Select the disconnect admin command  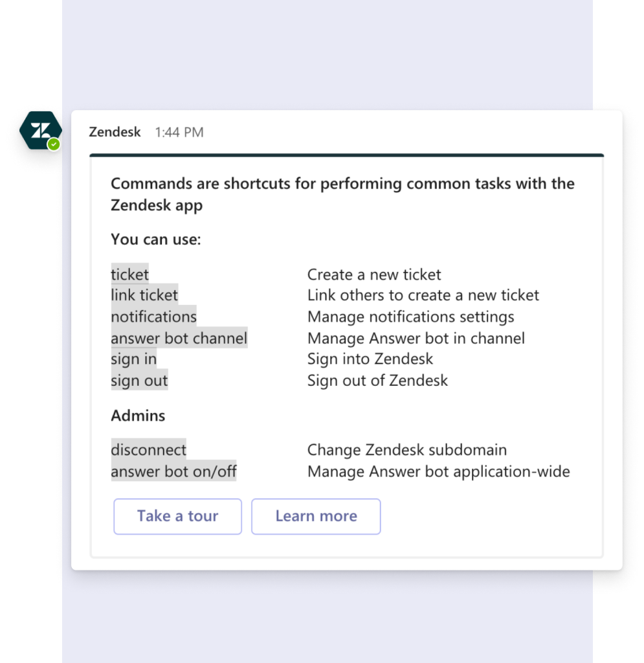(148, 449)
